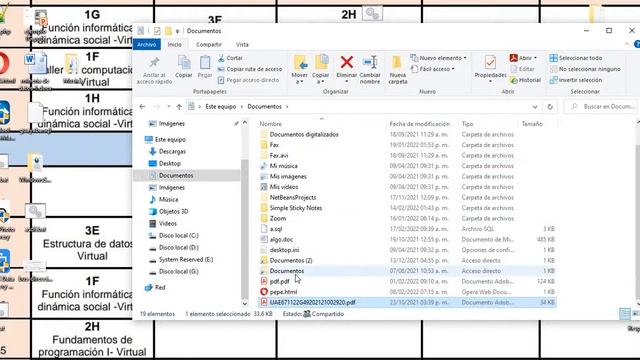Click the Mis vídeos folder
This screenshot has height=360, width=640.
click(x=284, y=187)
